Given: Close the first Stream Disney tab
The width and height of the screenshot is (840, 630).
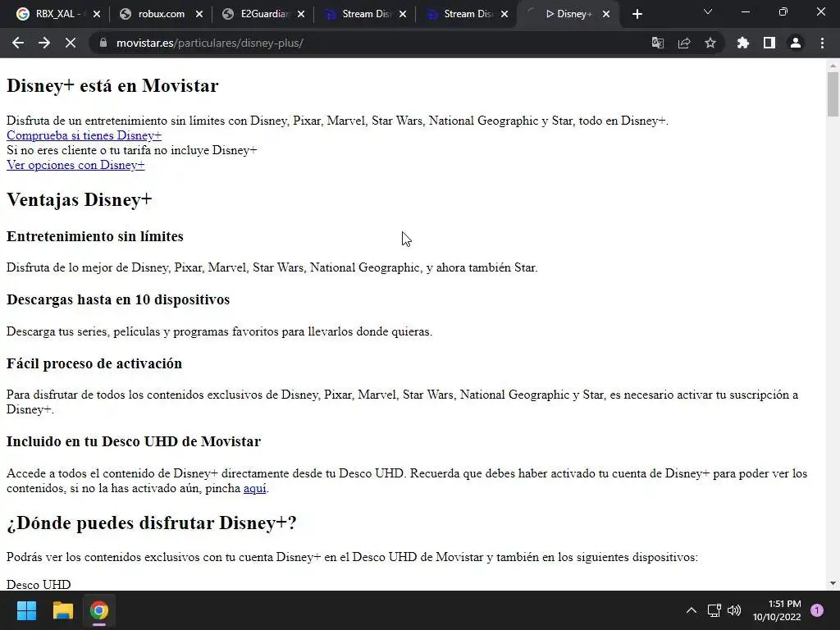Looking at the screenshot, I should point(403,15).
